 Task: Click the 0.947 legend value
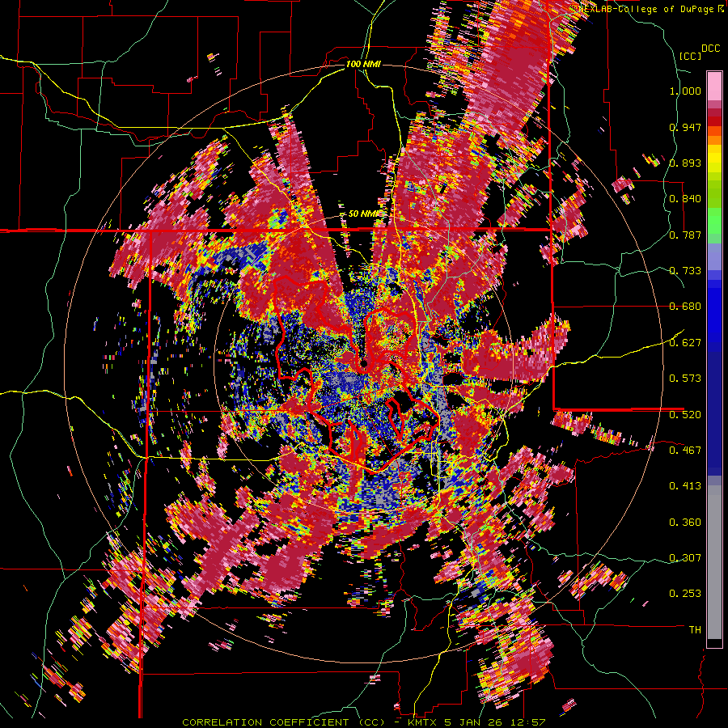[x=685, y=127]
